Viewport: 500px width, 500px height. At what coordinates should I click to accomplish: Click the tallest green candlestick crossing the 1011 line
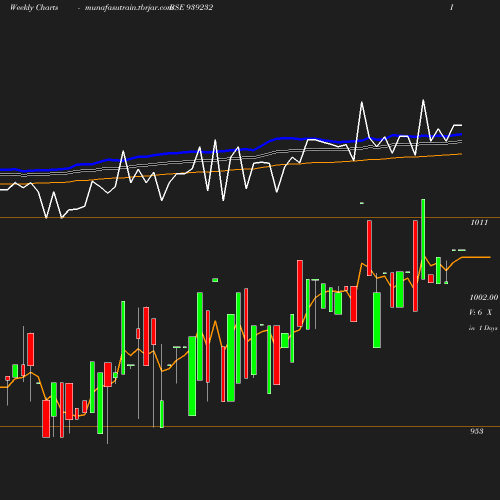click(423, 239)
